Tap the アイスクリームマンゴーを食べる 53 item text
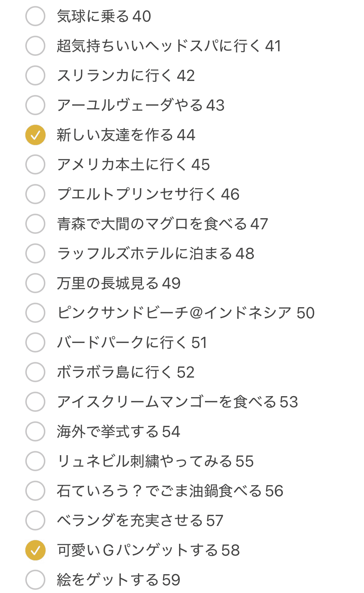The width and height of the screenshot is (364, 593). click(178, 402)
